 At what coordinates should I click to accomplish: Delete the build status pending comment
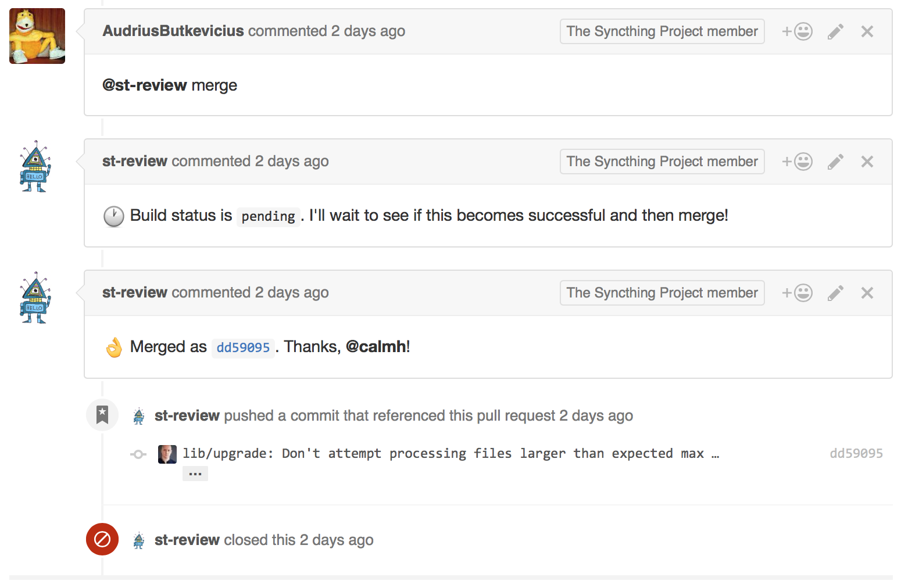[867, 162]
